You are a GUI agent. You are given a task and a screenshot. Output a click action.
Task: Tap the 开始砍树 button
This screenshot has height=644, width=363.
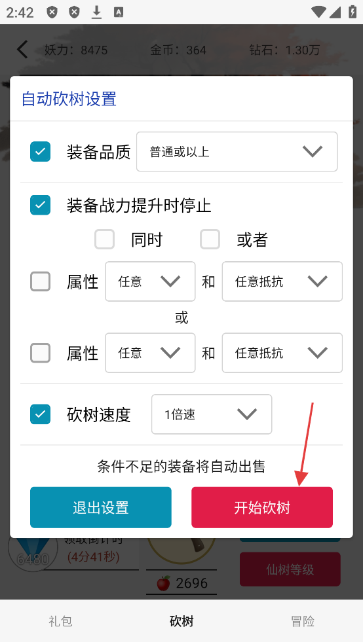pyautogui.click(x=262, y=508)
